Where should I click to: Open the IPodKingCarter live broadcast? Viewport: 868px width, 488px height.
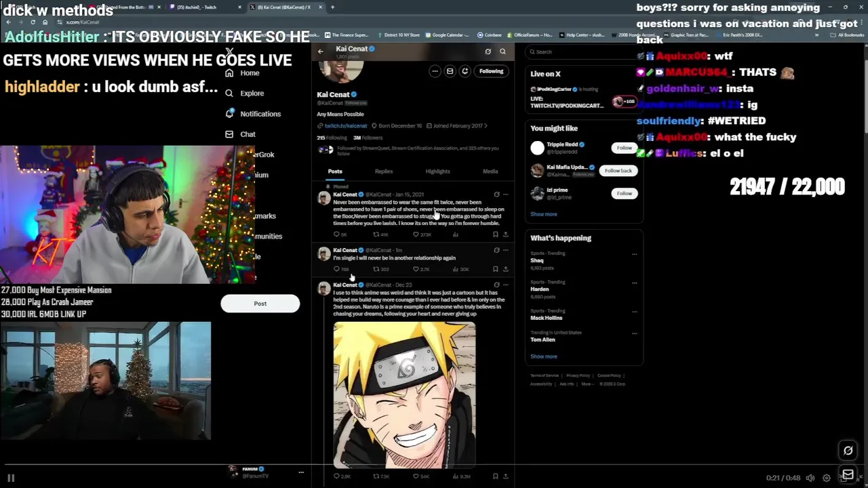583,98
